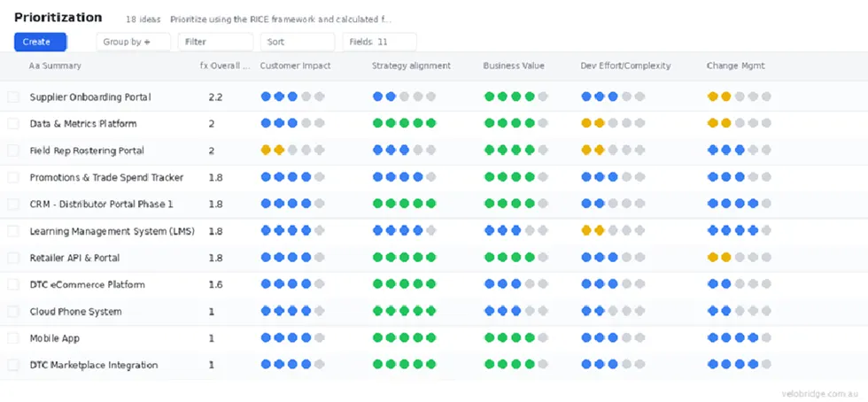Open the Fields: 11 selector
The width and height of the screenshot is (868, 402).
pyautogui.click(x=379, y=43)
